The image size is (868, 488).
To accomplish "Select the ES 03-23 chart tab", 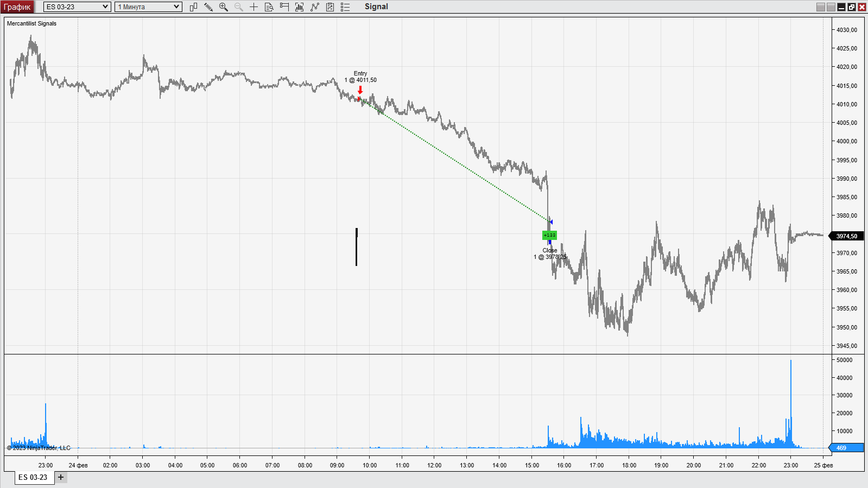I will pyautogui.click(x=33, y=477).
